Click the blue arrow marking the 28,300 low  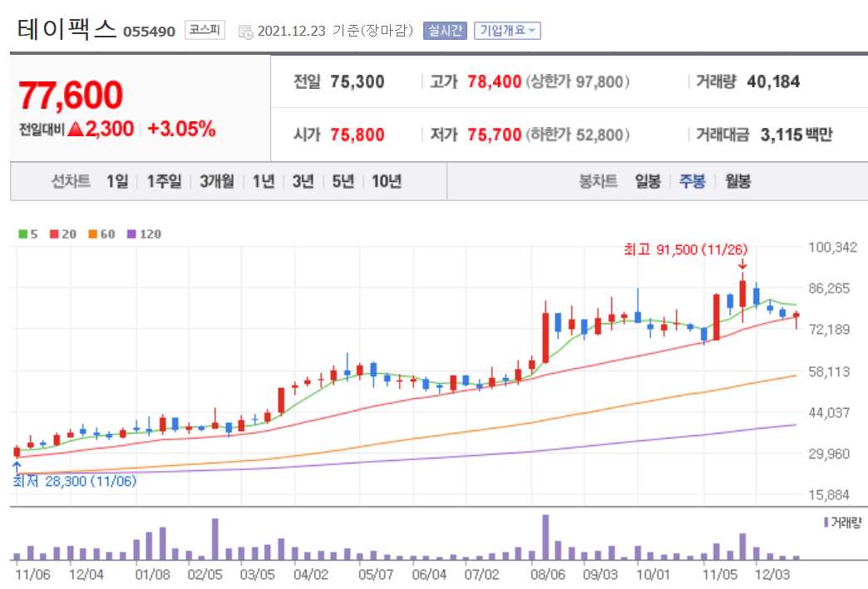(15, 467)
